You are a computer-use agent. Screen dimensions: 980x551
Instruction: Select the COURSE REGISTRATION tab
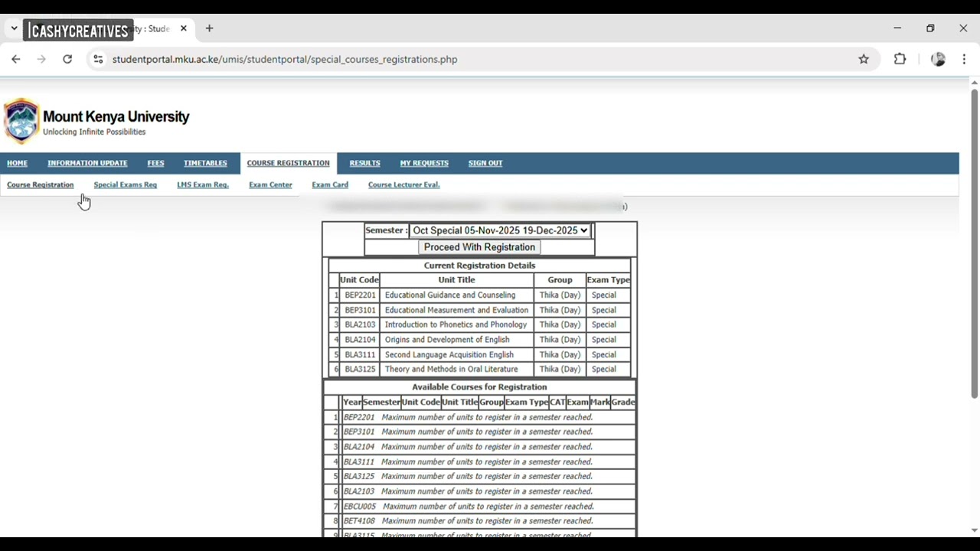pos(288,163)
